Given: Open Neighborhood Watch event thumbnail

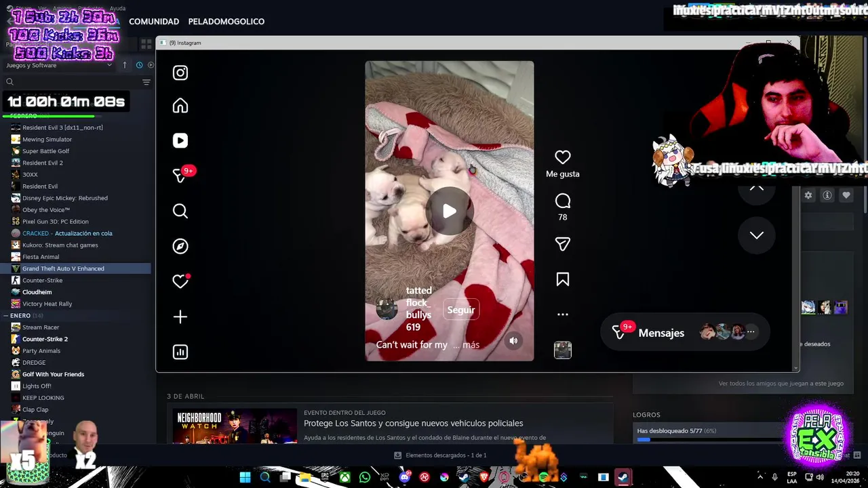Looking at the screenshot, I should click(x=235, y=426).
